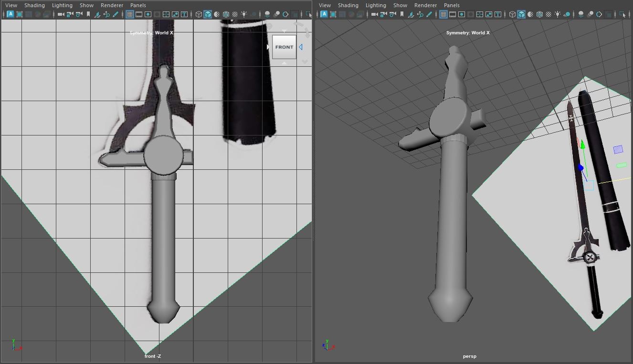
Task: Click blue Z-axis move handle in persp view
Action: (581, 168)
